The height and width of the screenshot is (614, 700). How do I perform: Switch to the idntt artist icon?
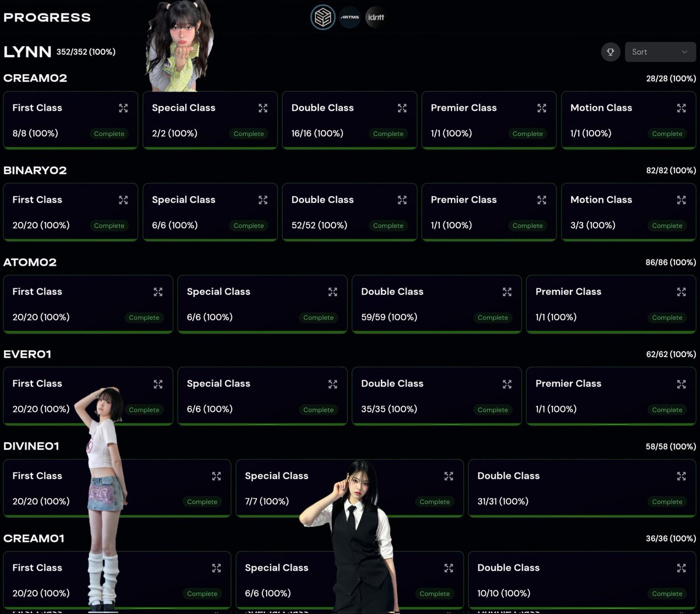(376, 18)
